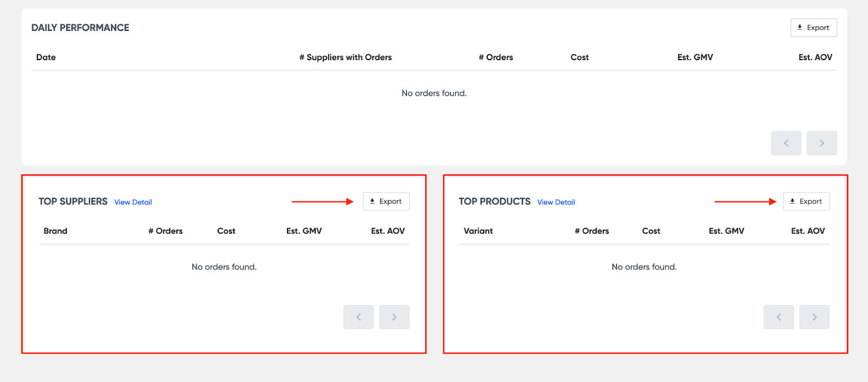
Task: Click the Brand column header in Top Suppliers
Action: [55, 231]
